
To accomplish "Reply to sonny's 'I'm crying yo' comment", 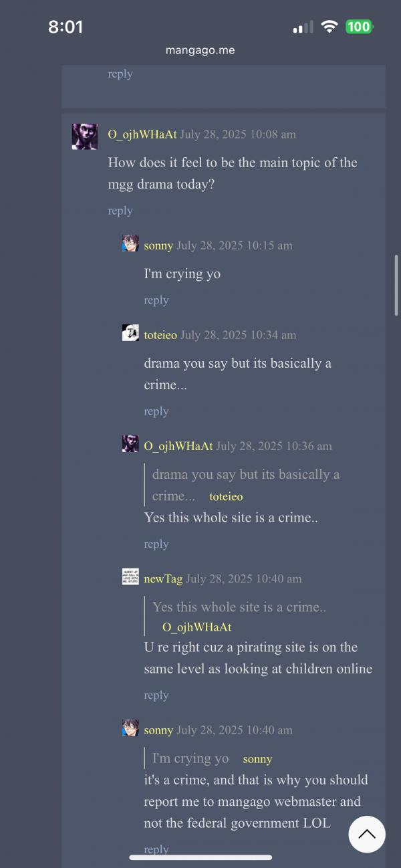I will [156, 300].
